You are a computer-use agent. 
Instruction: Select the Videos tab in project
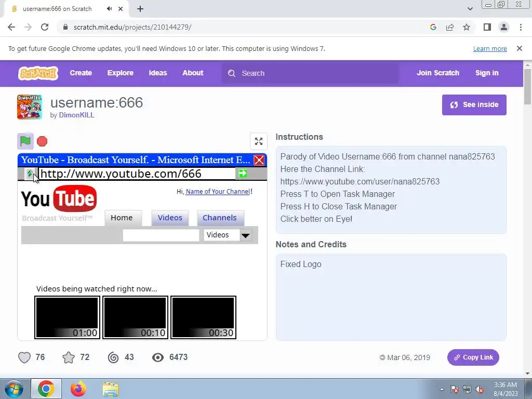170,218
